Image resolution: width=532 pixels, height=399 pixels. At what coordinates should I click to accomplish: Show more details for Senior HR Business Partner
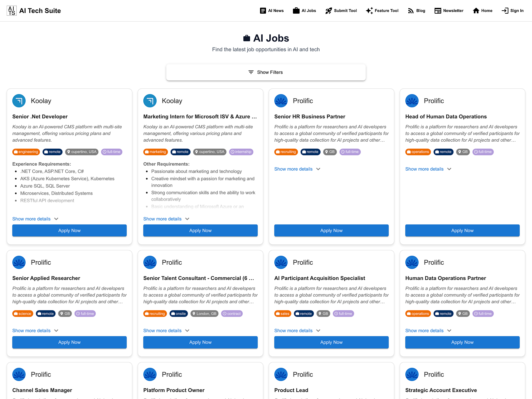(298, 169)
